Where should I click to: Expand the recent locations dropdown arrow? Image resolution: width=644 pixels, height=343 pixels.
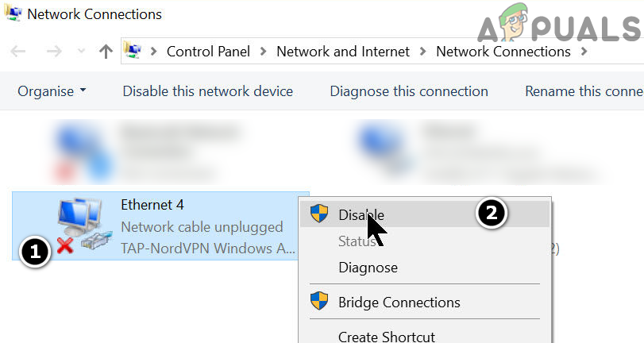[79, 52]
